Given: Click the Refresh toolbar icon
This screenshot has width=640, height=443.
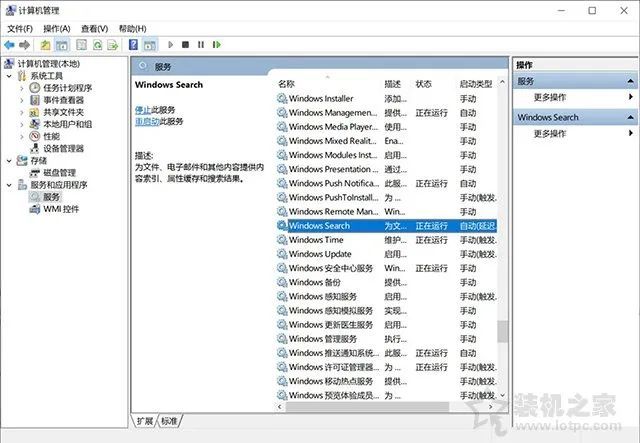Looking at the screenshot, I should (99, 45).
